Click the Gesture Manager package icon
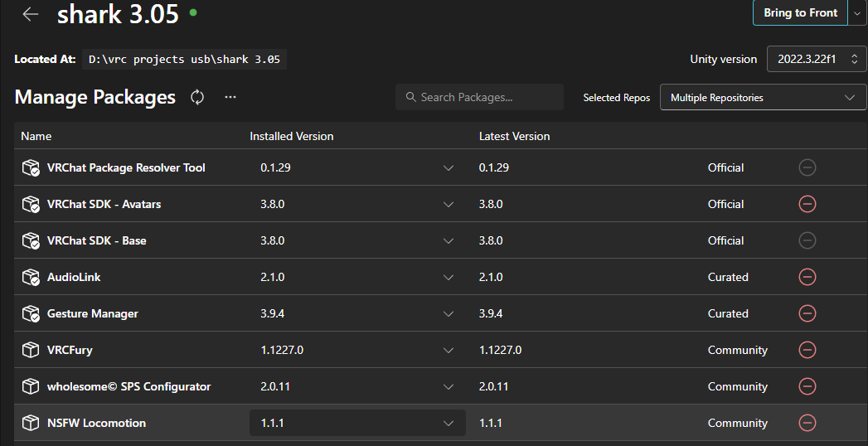 point(31,313)
